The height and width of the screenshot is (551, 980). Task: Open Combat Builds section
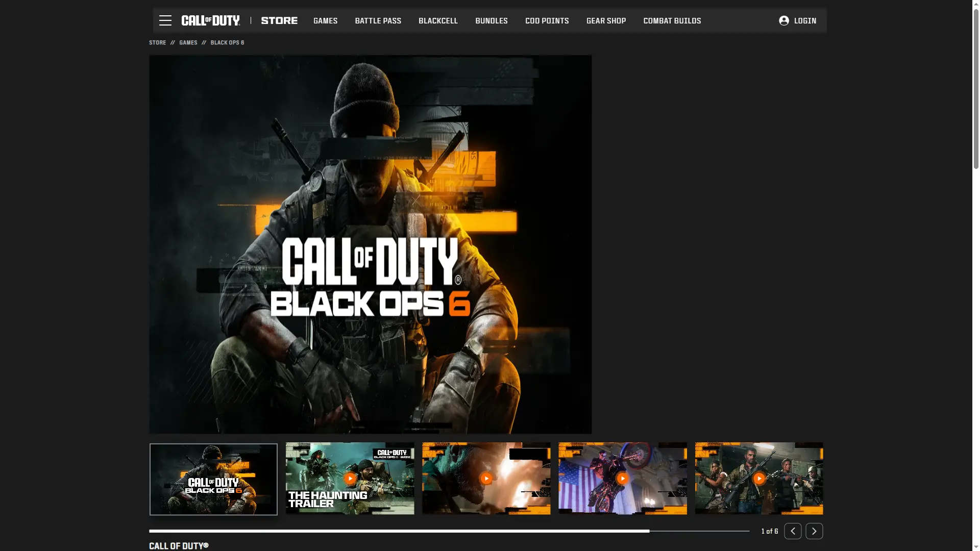[672, 21]
